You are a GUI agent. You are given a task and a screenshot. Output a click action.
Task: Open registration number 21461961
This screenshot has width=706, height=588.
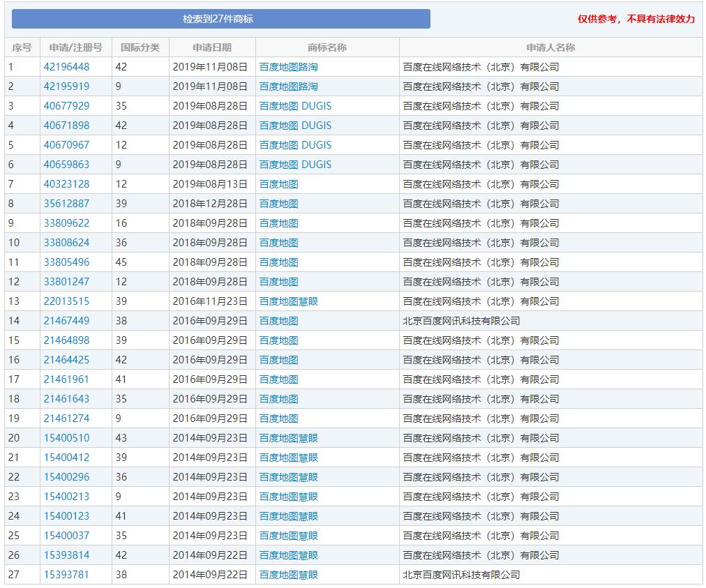[66, 379]
